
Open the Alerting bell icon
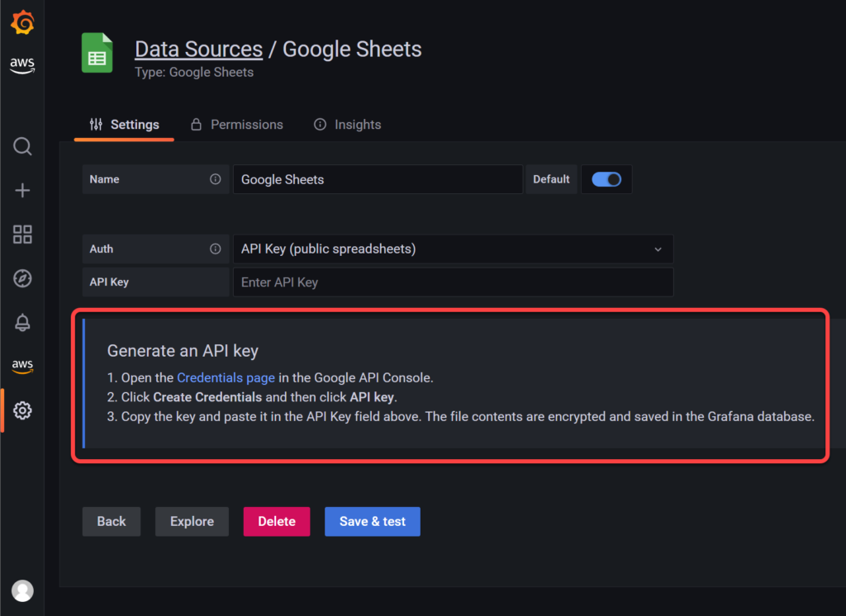tap(21, 322)
